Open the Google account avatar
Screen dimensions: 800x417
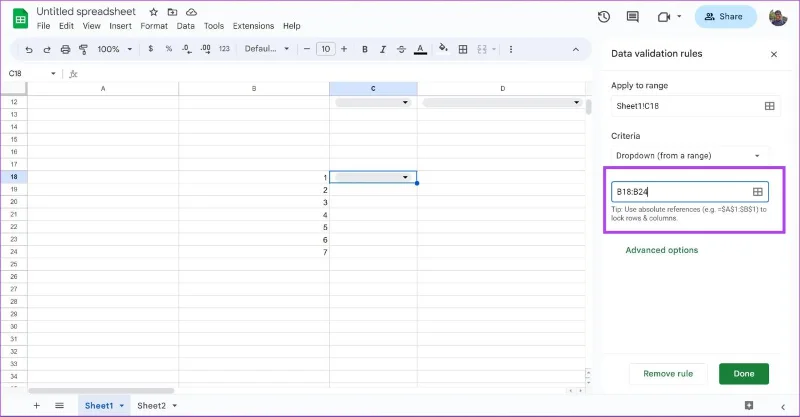click(x=778, y=17)
